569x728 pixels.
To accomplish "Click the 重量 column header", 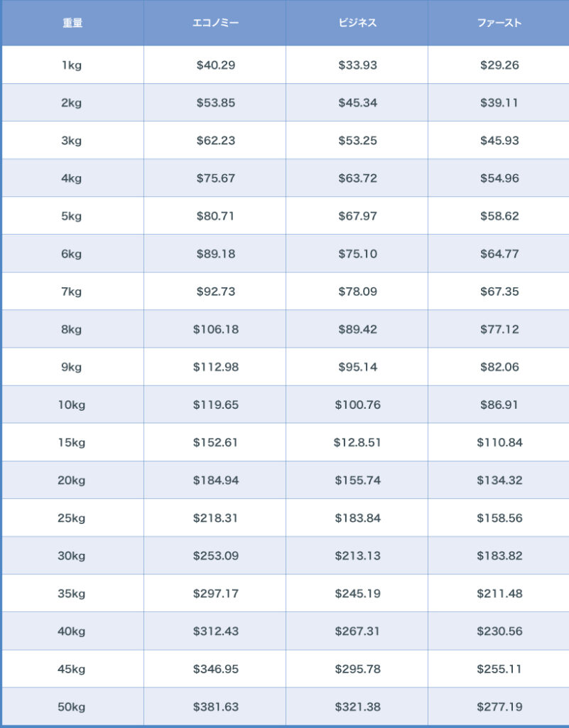I will pos(72,23).
